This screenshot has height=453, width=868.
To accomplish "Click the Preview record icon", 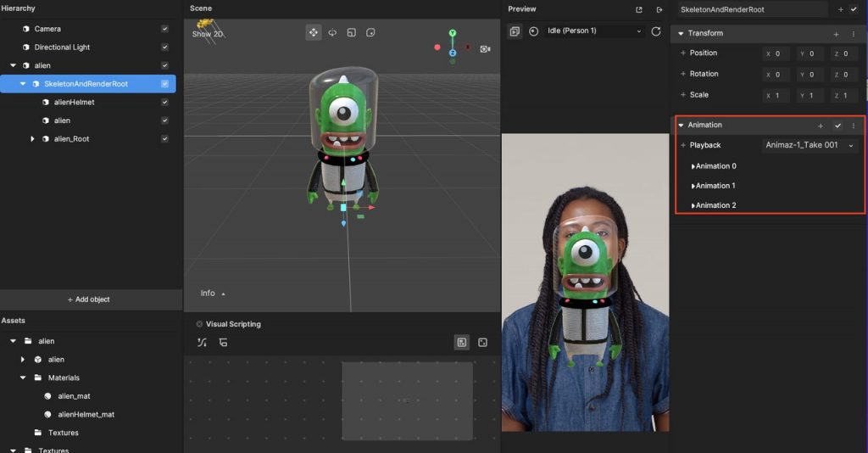I will click(534, 31).
